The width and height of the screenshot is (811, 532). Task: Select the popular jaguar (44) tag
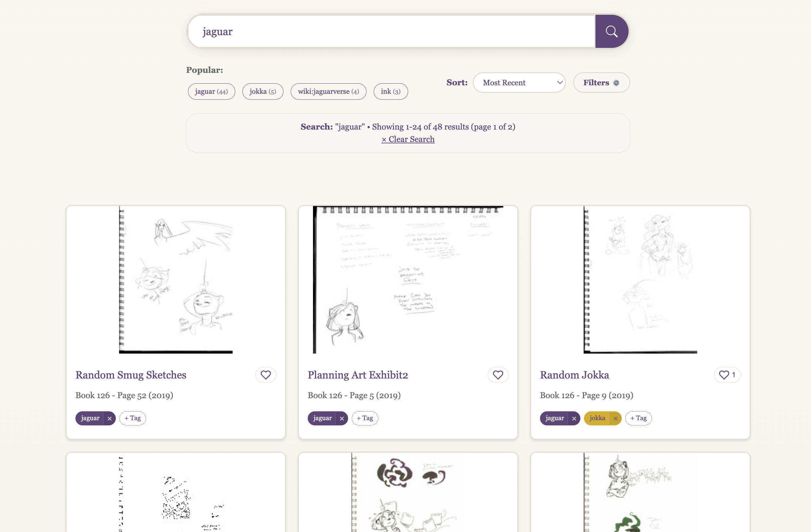(x=211, y=91)
